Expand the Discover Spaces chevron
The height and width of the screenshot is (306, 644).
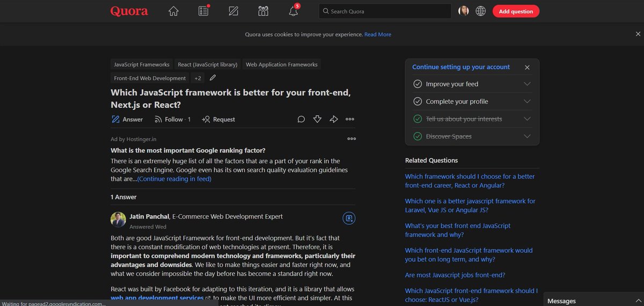tap(527, 136)
